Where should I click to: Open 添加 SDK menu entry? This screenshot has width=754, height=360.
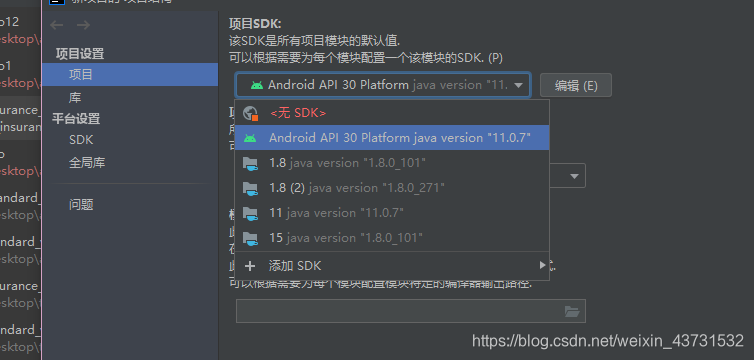click(392, 266)
